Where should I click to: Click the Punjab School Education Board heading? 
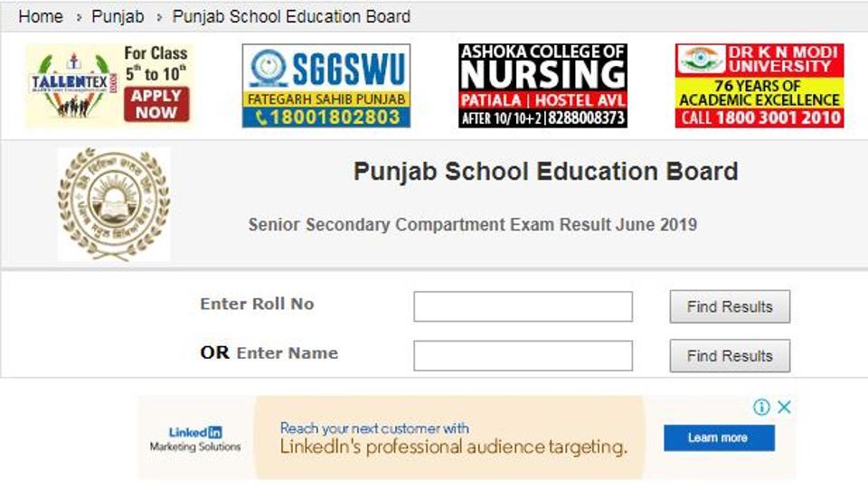pos(545,172)
